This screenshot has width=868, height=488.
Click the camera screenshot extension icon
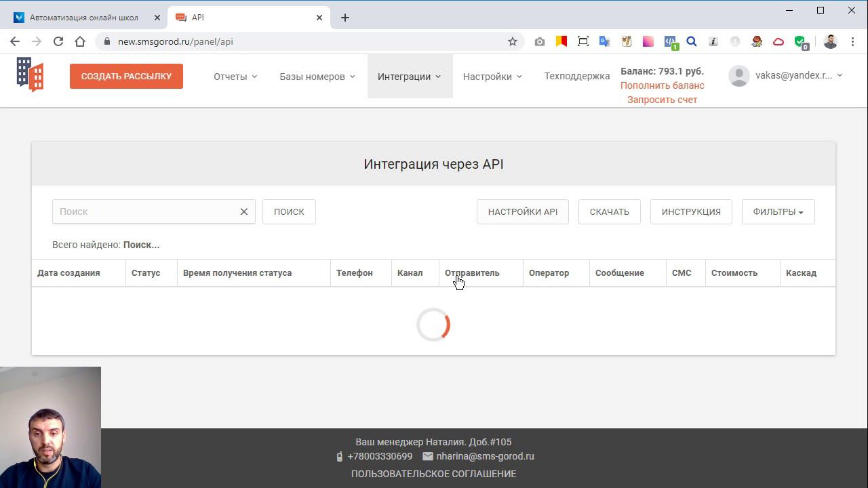(540, 41)
